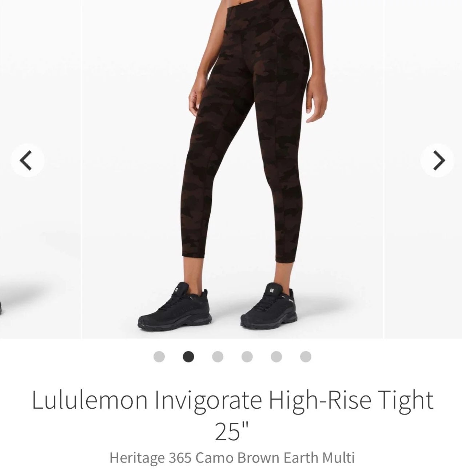Viewport: 462px width, 476px height.
Task: Click the Lululemon Invigorate High-Rise Tight title
Action: click(233, 400)
